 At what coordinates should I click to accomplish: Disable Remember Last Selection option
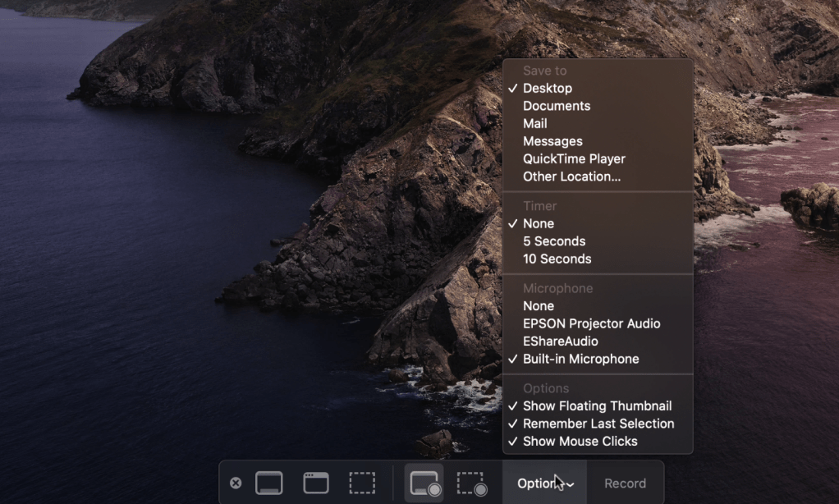click(x=598, y=424)
